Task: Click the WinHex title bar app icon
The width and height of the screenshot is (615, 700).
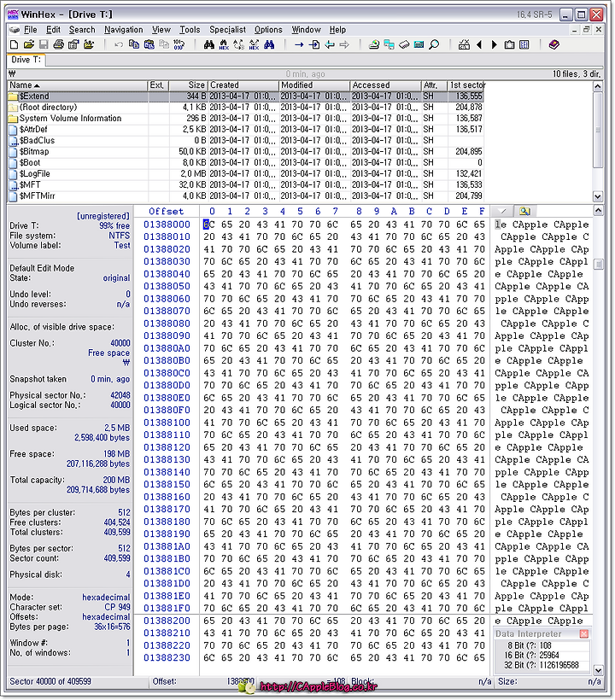Action: click(13, 15)
